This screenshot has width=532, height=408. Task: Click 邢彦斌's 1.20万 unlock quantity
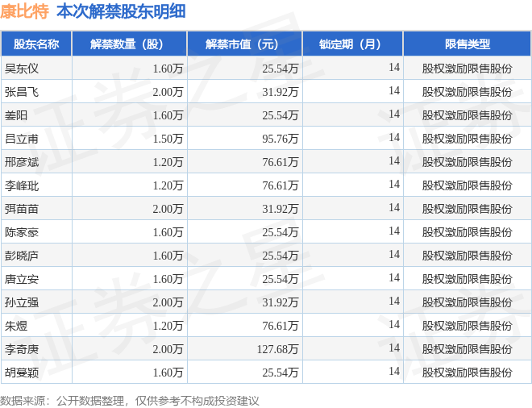[x=168, y=162]
